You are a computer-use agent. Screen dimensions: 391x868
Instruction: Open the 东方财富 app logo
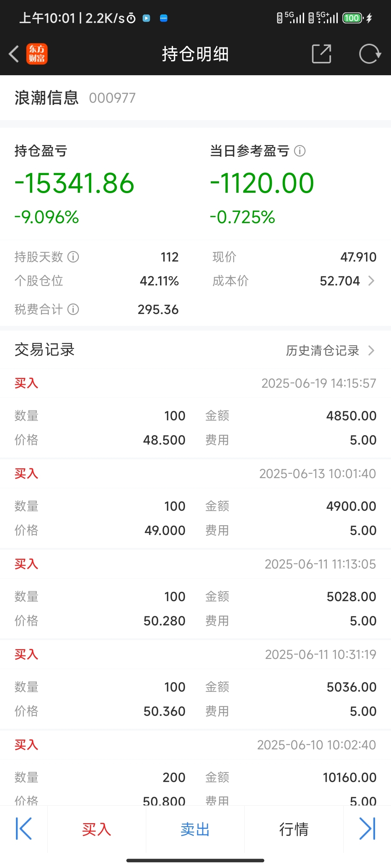(37, 54)
